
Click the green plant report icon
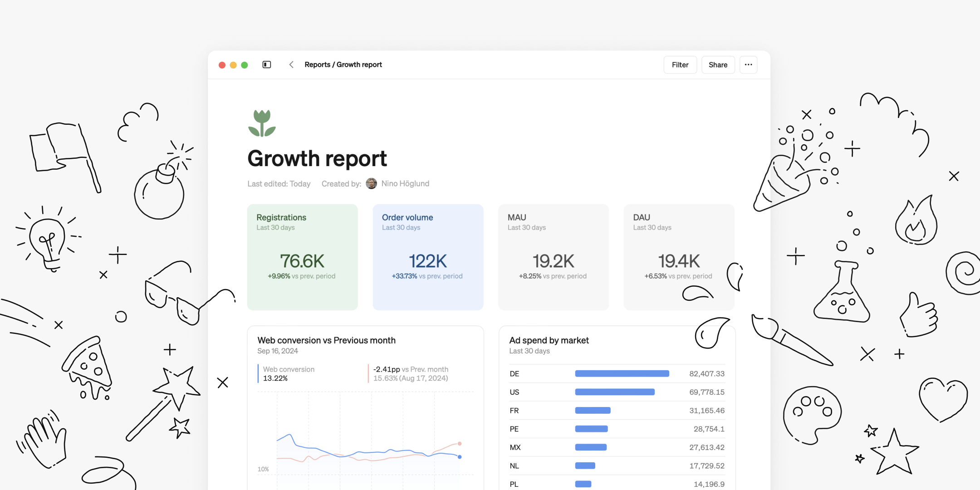click(262, 123)
